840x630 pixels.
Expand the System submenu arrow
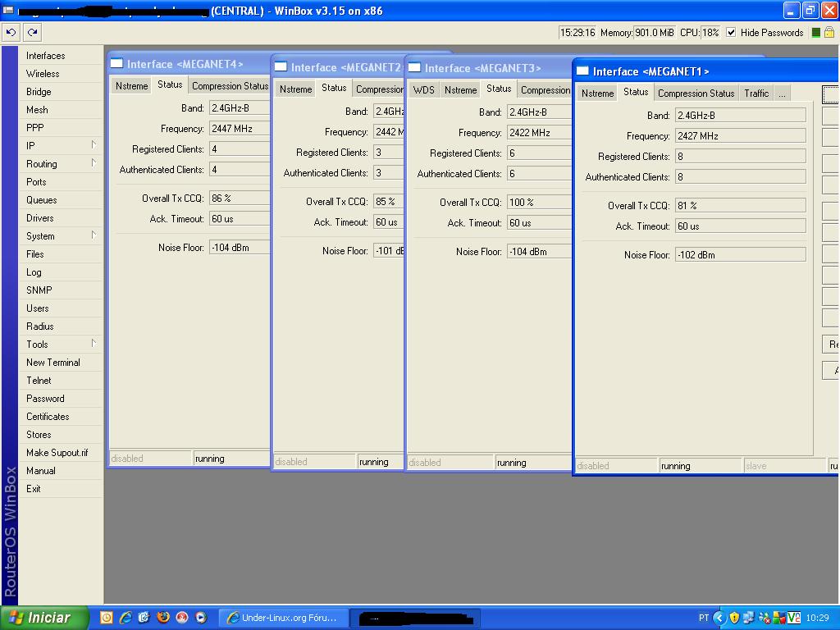tap(94, 235)
